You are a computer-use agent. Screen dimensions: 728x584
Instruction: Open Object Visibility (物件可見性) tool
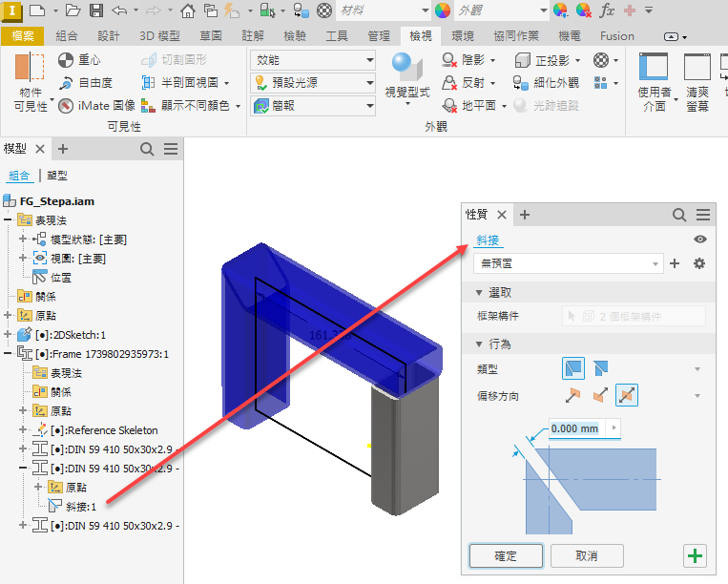point(31,82)
